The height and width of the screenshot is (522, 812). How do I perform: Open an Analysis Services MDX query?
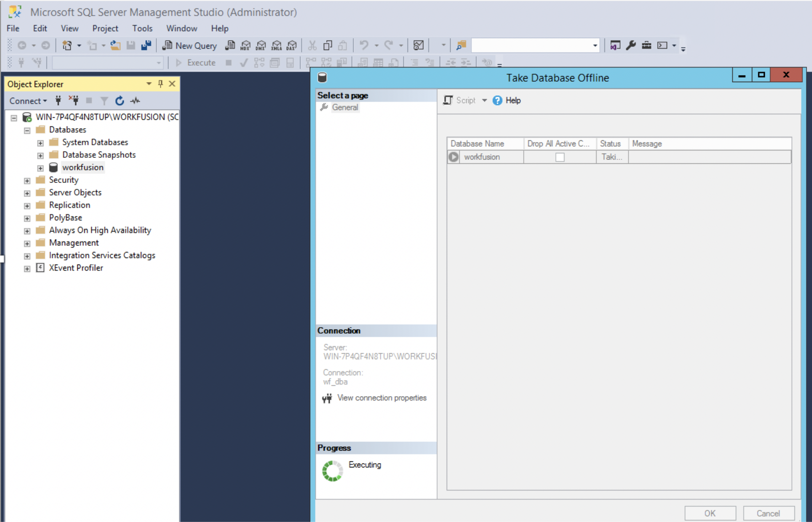[x=246, y=46]
